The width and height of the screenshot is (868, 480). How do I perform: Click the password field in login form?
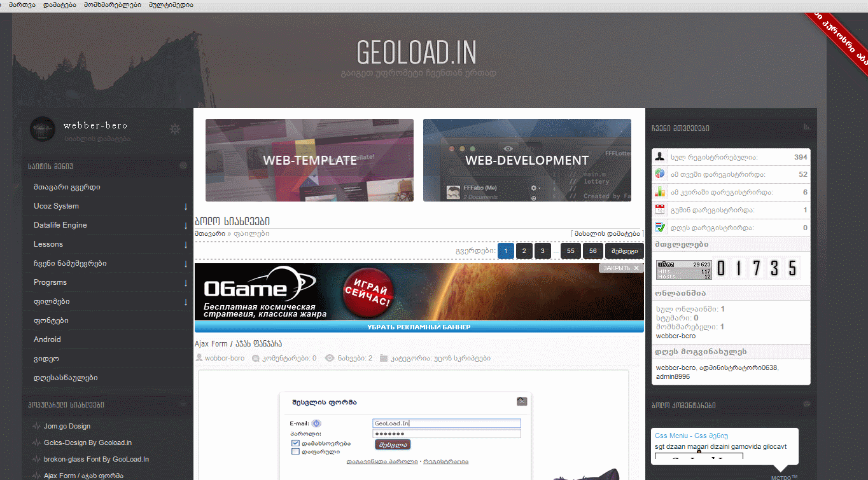[x=447, y=434]
